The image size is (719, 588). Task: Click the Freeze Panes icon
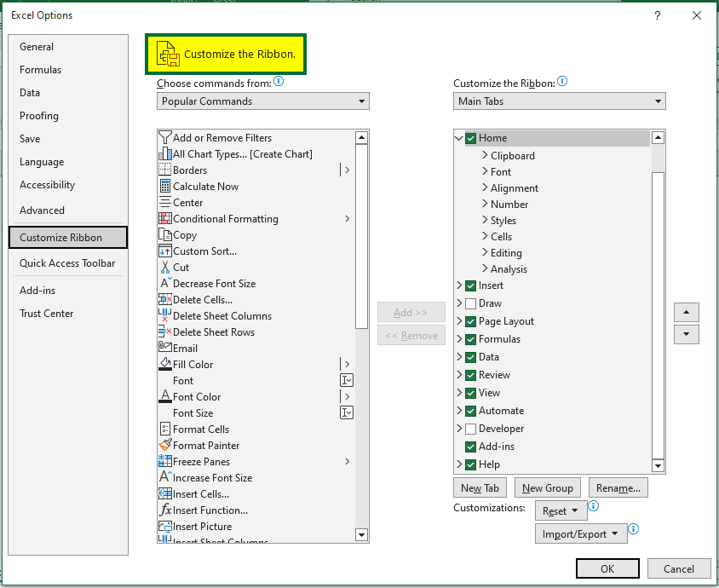pos(164,461)
